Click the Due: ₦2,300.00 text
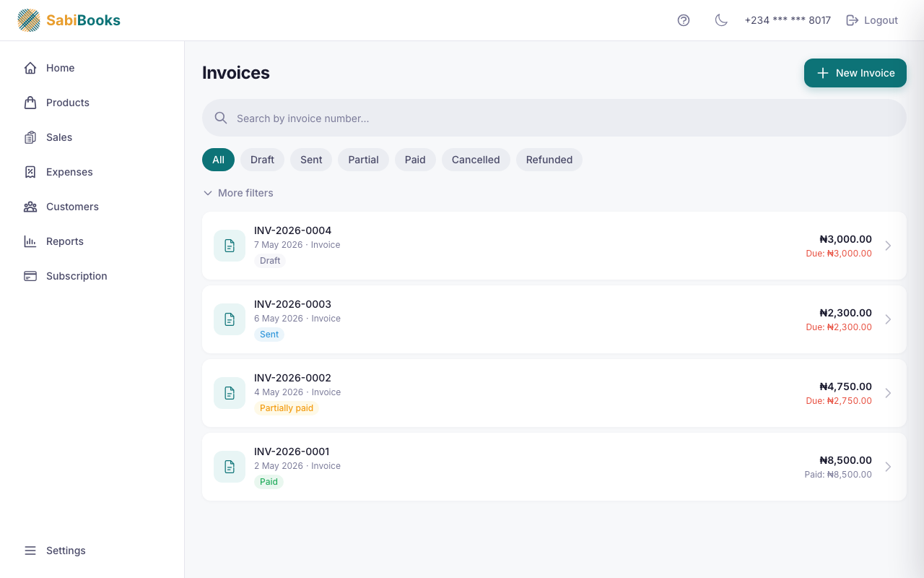The width and height of the screenshot is (924, 578). tap(839, 327)
